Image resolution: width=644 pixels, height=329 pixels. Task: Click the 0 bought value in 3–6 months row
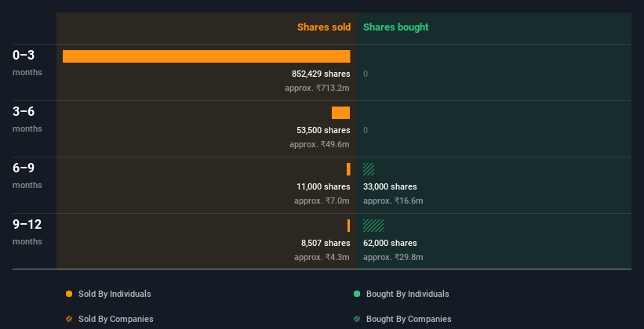click(x=366, y=131)
